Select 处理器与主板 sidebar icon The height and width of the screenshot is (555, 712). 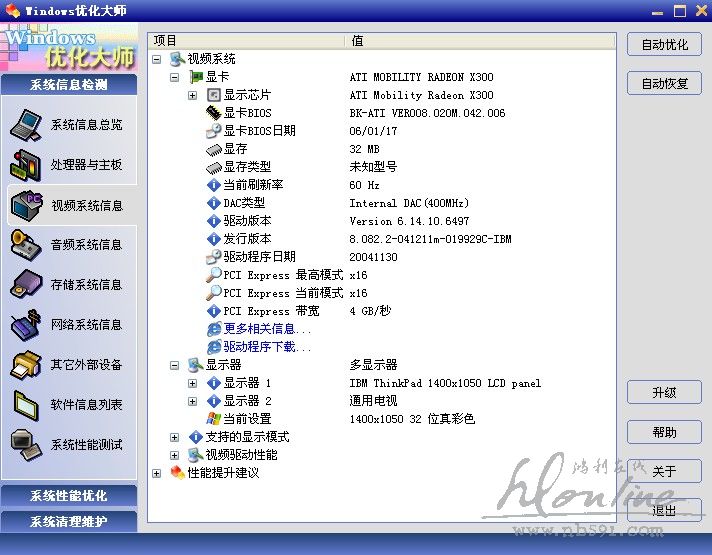(26, 165)
